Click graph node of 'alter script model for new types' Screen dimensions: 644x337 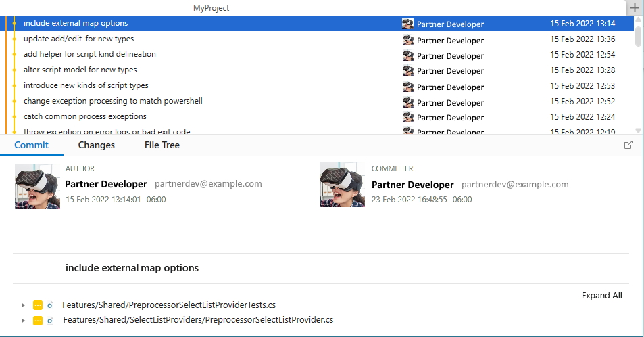pyautogui.click(x=14, y=70)
